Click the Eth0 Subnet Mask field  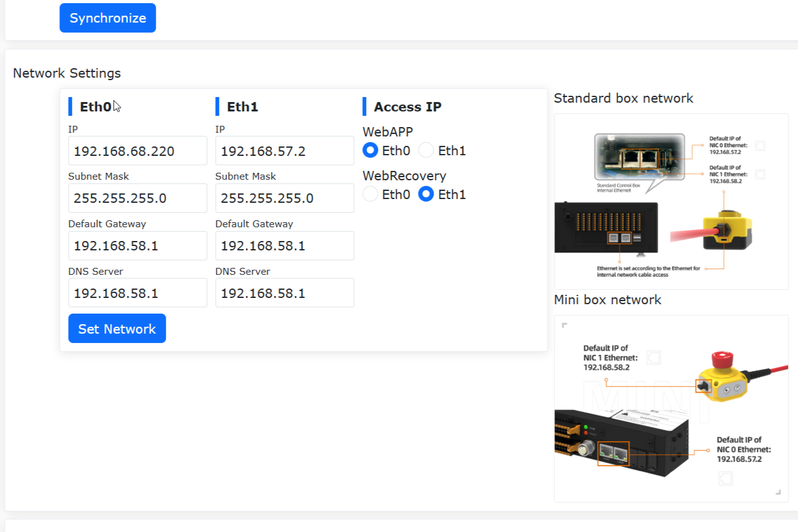click(137, 198)
